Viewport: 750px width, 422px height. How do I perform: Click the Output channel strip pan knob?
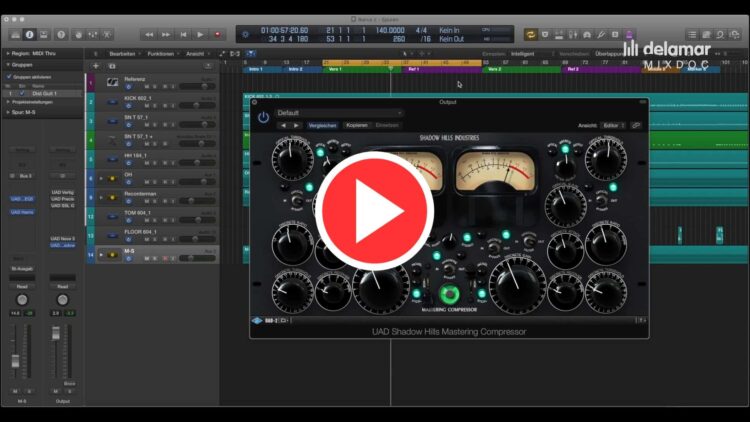coord(63,300)
